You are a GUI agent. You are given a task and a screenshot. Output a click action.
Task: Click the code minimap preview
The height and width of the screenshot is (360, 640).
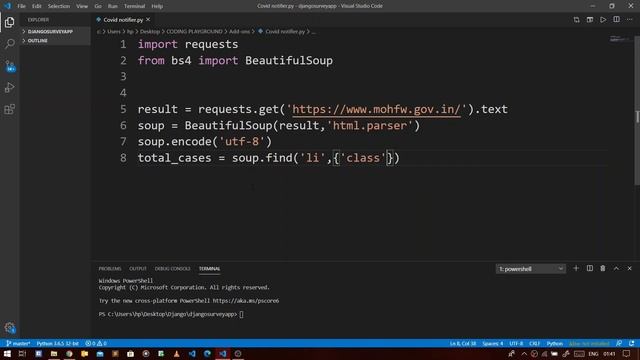tap(620, 39)
